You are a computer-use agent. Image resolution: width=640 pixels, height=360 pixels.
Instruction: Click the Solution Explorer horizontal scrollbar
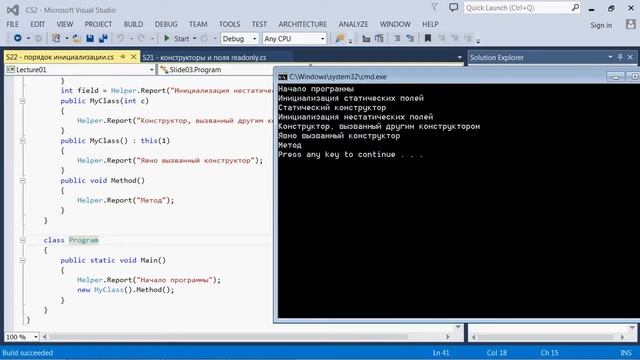(x=549, y=337)
